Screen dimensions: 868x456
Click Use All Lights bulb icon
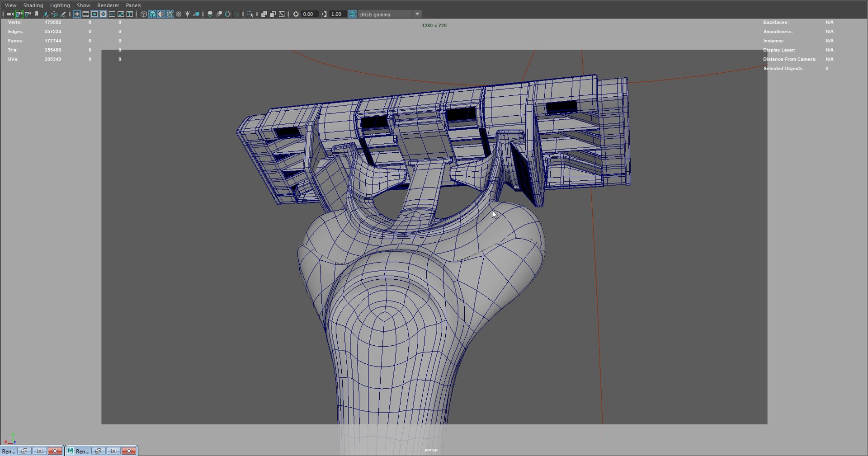pos(187,14)
